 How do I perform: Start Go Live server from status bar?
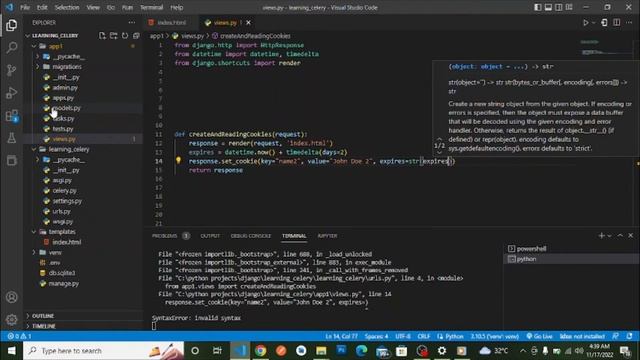click(x=539, y=336)
